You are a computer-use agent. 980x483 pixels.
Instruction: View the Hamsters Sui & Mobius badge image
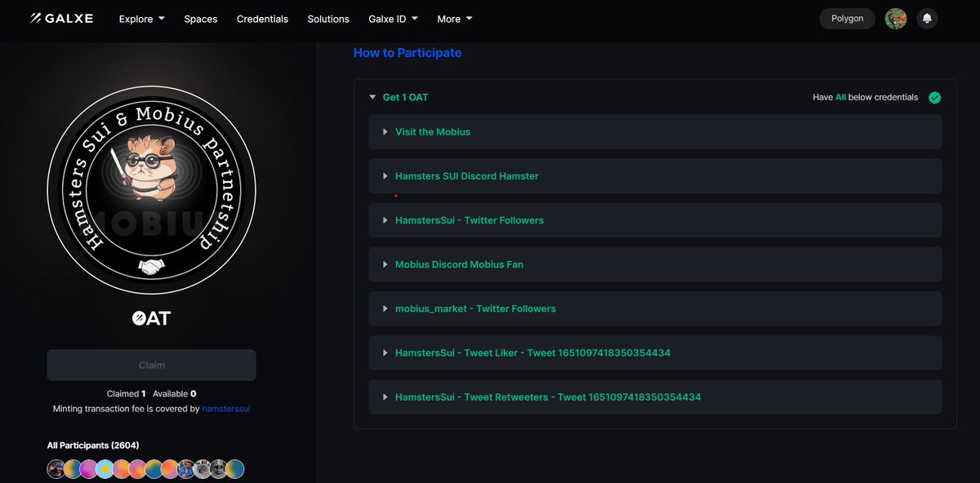click(x=151, y=190)
